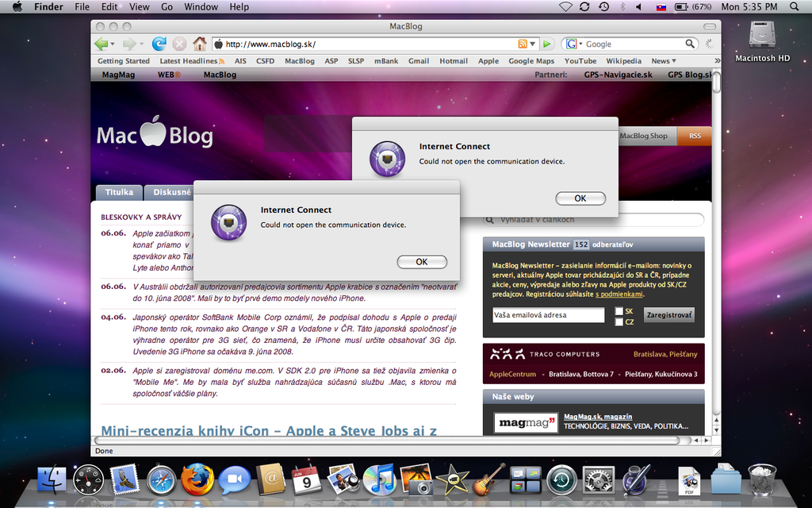Open Firefox from the Dock
This screenshot has width=812, height=508.
click(x=197, y=479)
